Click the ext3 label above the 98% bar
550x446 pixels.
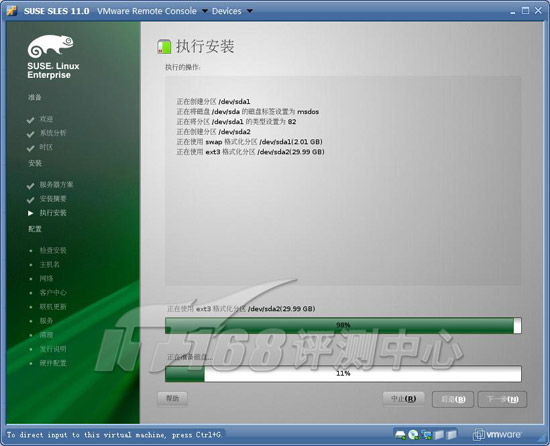coord(241,309)
